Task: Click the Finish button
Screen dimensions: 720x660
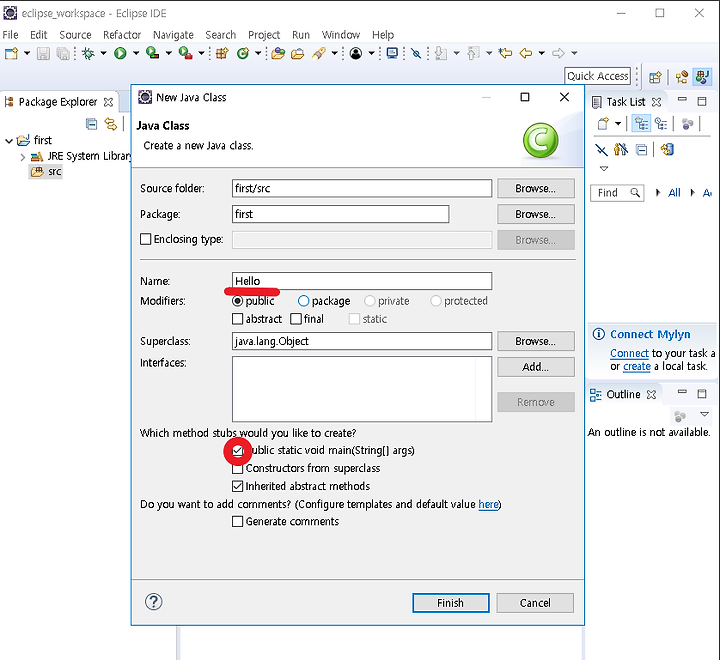Action: click(x=451, y=603)
